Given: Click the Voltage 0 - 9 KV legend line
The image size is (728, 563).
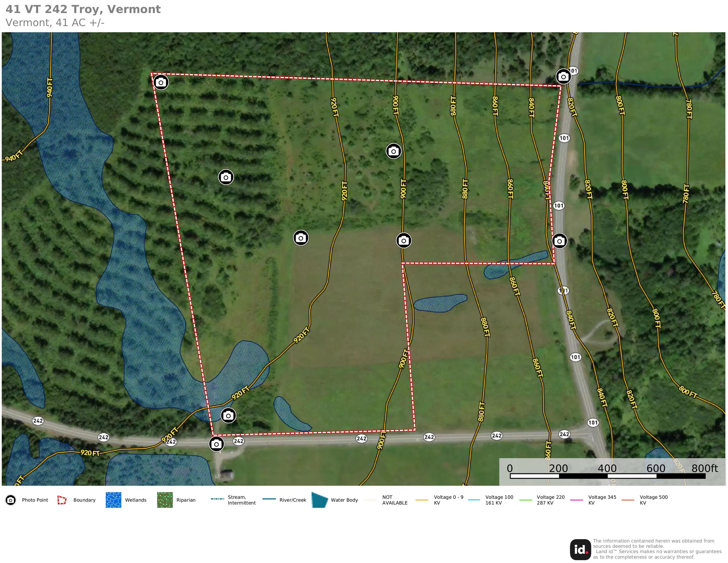Looking at the screenshot, I should click(422, 500).
